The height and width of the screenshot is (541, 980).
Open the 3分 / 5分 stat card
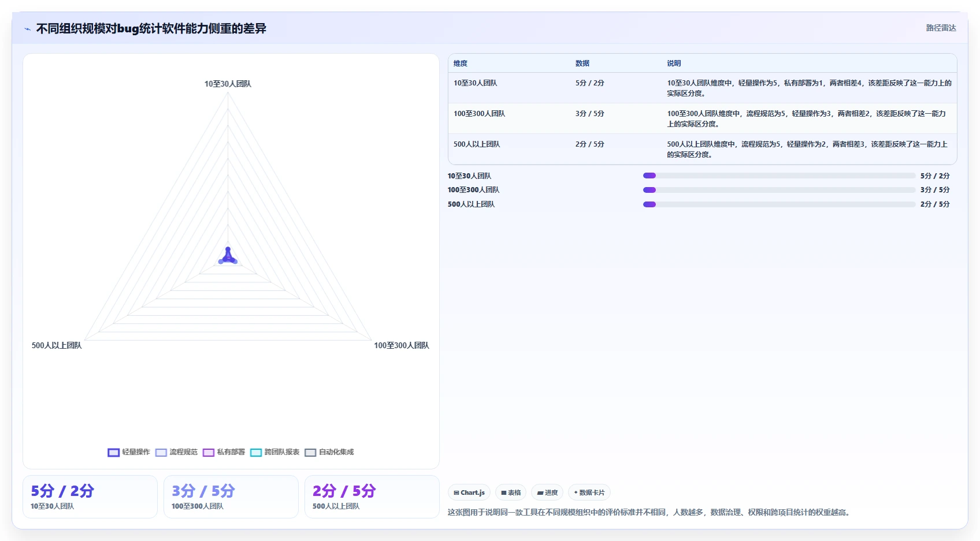click(231, 497)
